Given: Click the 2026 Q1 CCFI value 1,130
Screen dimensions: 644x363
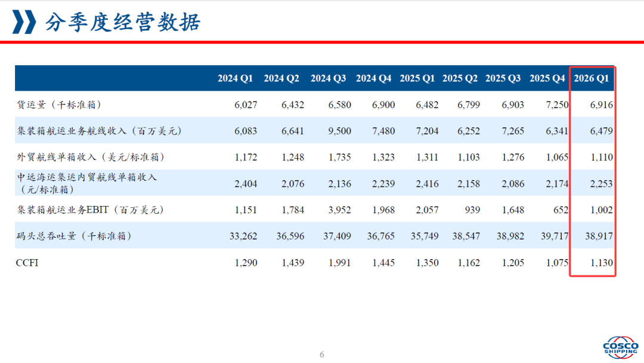Looking at the screenshot, I should point(601,262).
